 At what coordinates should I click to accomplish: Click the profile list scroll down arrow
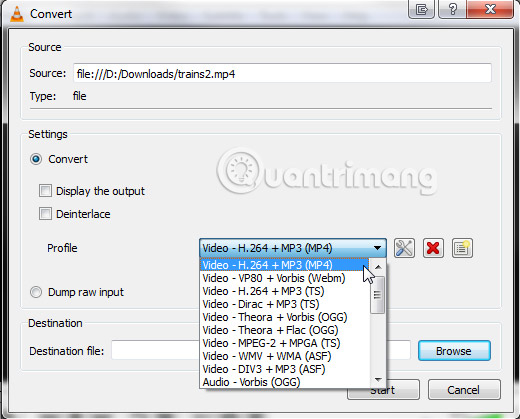378,380
